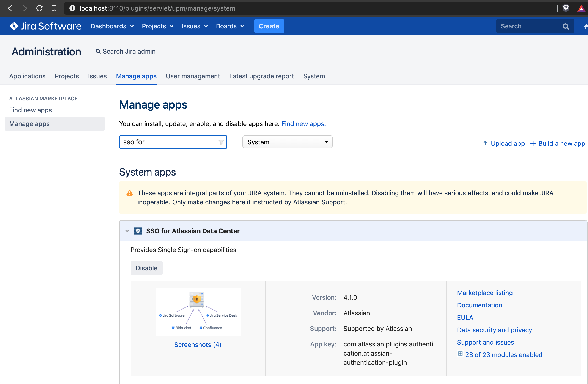Viewport: 588px width, 384px height.
Task: Click the upload arrow next to Upload app
Action: tap(485, 143)
